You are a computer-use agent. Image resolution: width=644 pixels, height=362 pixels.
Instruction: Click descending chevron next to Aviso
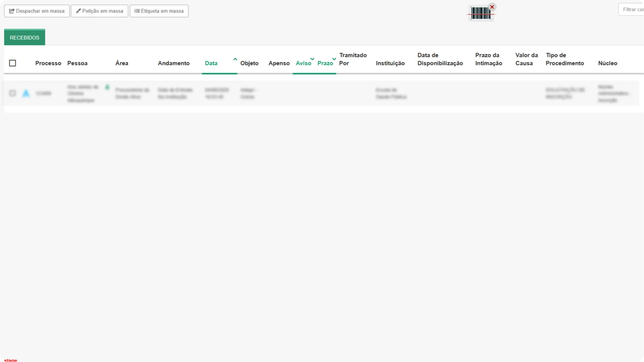(312, 59)
